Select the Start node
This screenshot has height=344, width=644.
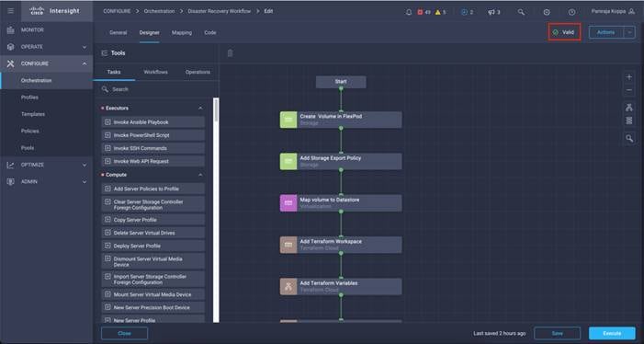[341, 82]
